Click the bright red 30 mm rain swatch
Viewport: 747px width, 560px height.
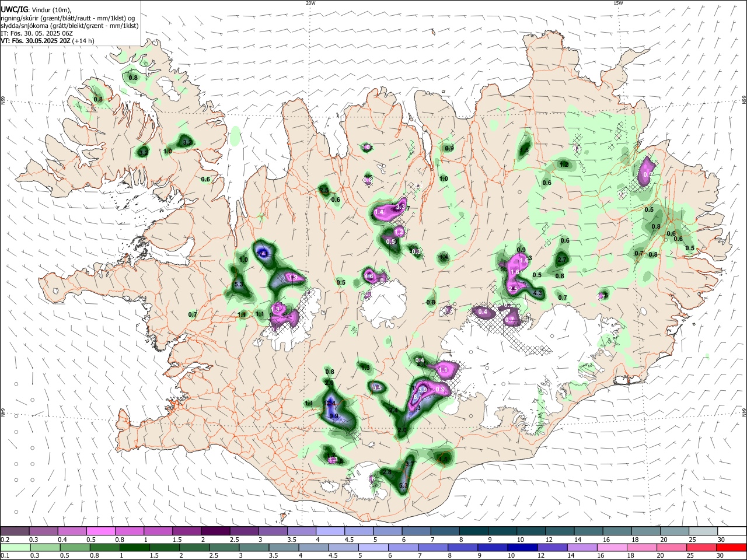click(731, 548)
